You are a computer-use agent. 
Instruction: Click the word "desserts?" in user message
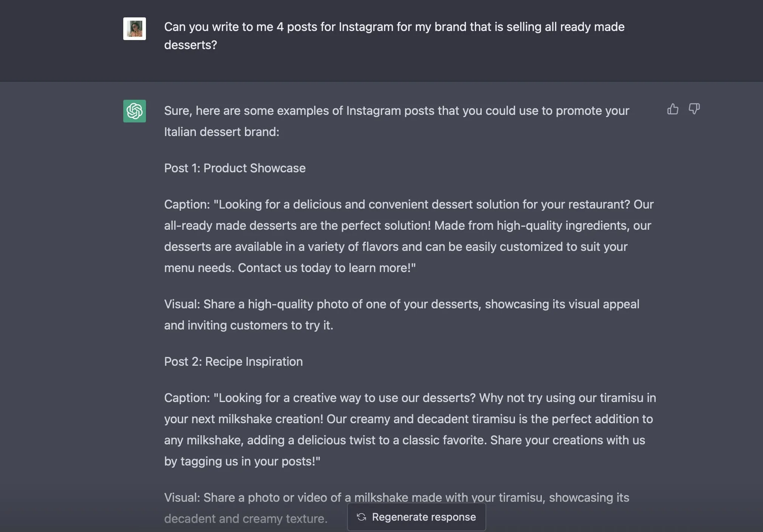pyautogui.click(x=191, y=45)
